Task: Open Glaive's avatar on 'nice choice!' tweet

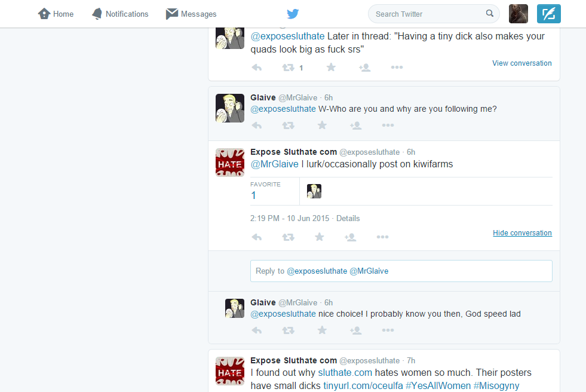Action: coord(234,308)
